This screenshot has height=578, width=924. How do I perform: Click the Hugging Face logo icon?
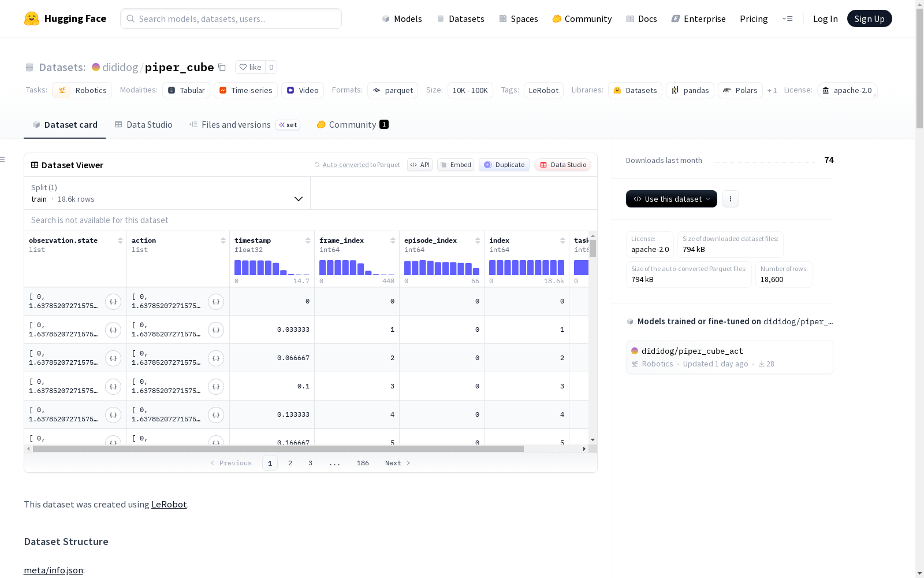pyautogui.click(x=32, y=18)
